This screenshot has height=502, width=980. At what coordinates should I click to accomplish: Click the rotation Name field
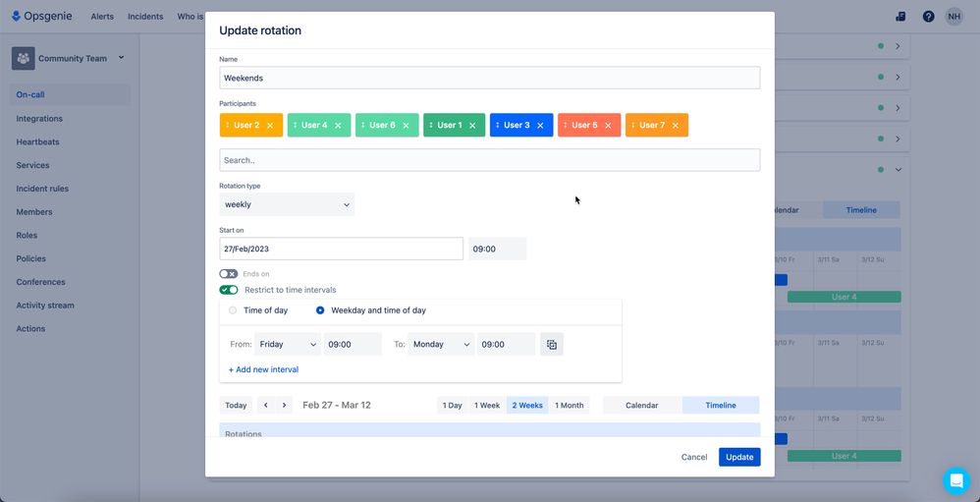point(490,79)
